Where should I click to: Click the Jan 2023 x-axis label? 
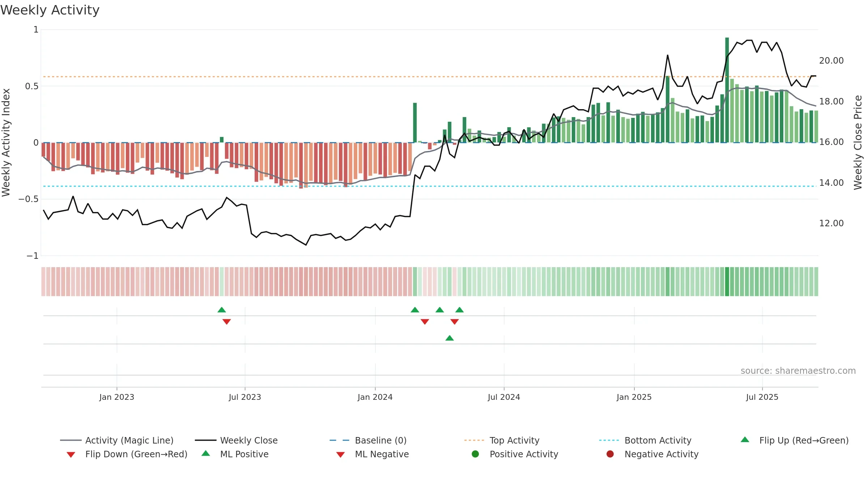click(117, 397)
